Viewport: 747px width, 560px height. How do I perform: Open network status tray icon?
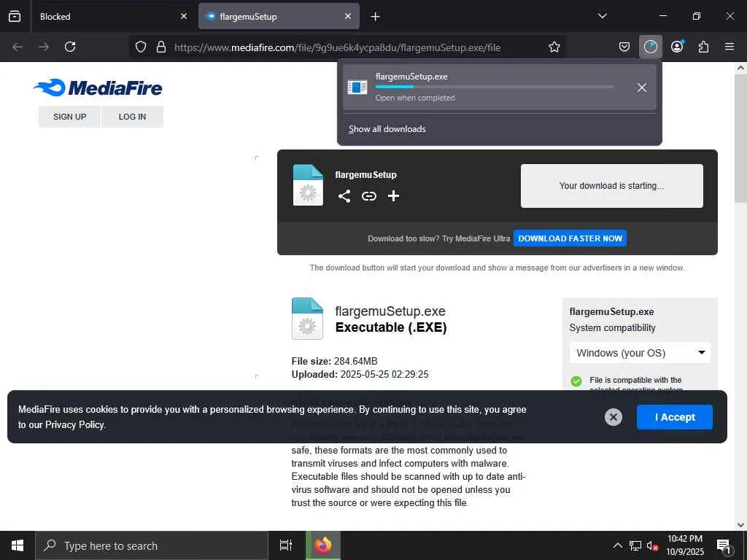(x=635, y=545)
